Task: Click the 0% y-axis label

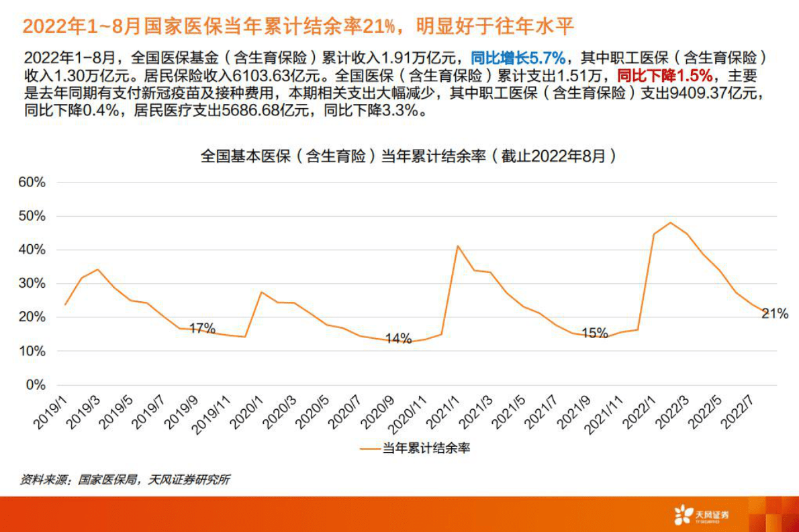Action: [x=36, y=385]
